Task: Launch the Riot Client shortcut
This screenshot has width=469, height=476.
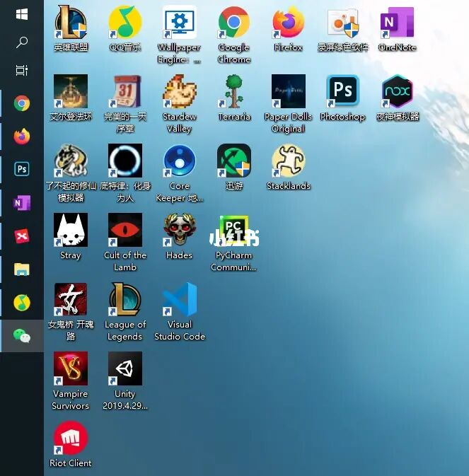Action: pyautogui.click(x=71, y=437)
